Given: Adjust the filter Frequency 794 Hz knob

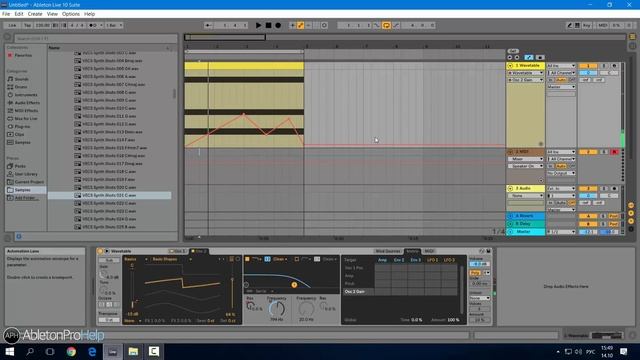Looking at the screenshot, I should tap(276, 309).
